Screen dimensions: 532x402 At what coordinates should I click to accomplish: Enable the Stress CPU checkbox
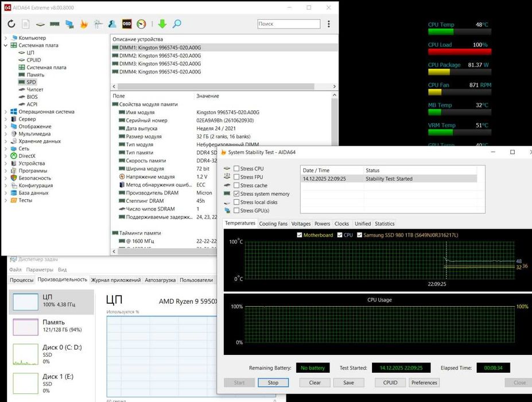[236, 169]
